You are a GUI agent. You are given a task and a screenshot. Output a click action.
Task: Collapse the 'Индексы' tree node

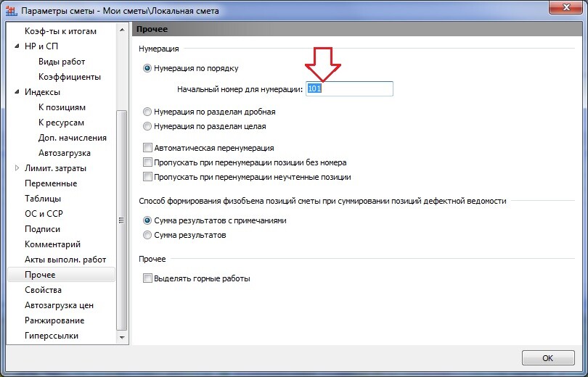[17, 92]
